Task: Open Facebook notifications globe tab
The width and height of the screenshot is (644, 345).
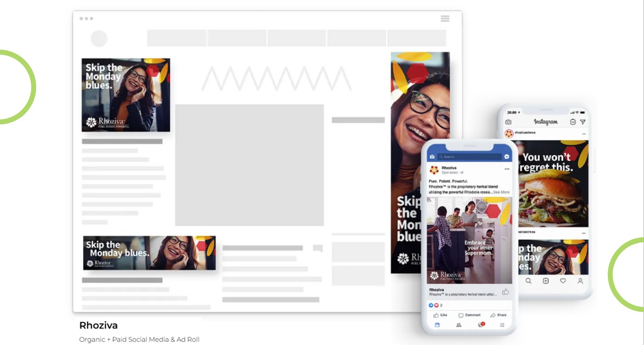Action: pos(481,324)
